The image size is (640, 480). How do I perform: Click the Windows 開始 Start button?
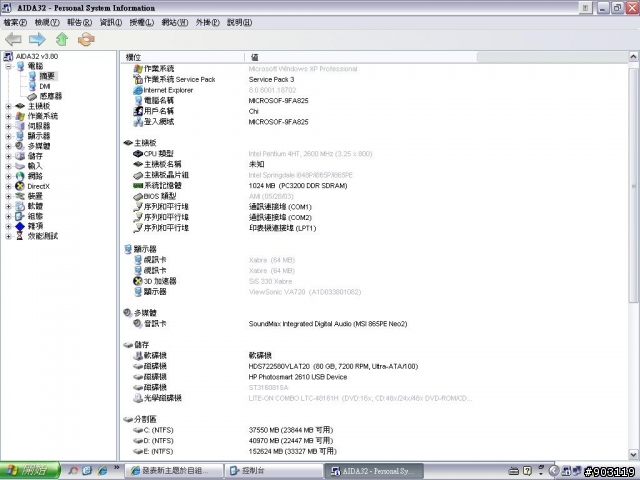pos(30,471)
